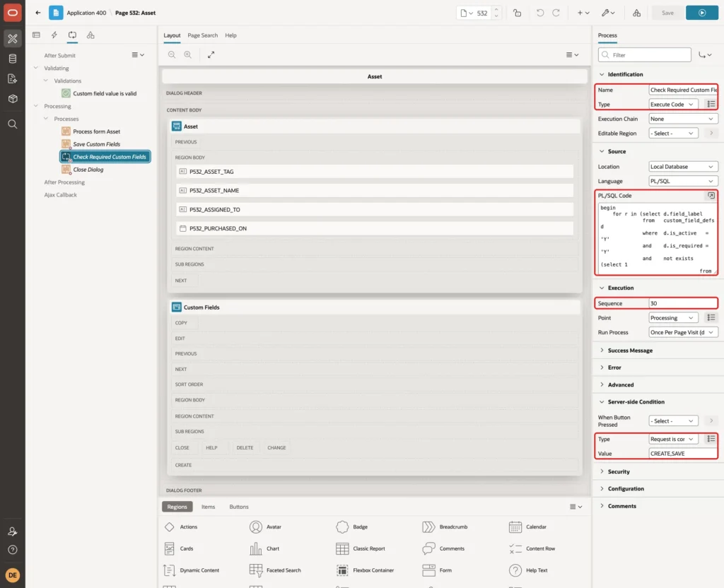
Task: Open the PL/SQL Code editor popup
Action: click(711, 196)
